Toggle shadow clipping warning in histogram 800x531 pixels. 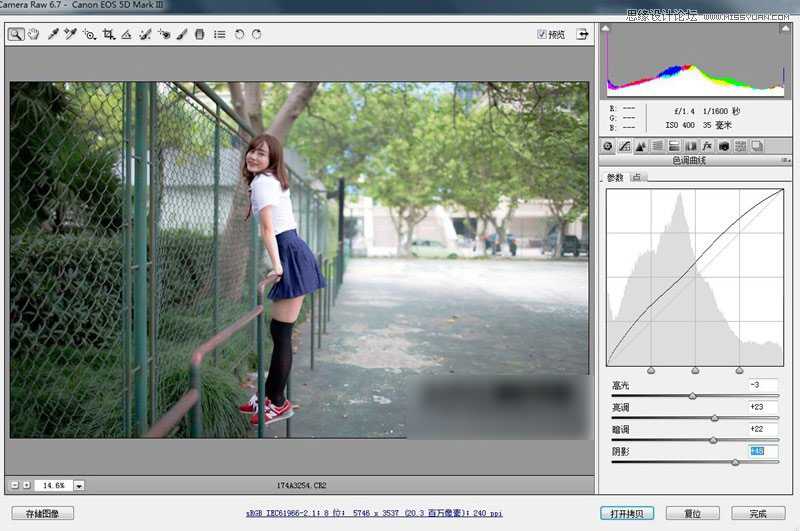click(x=606, y=29)
